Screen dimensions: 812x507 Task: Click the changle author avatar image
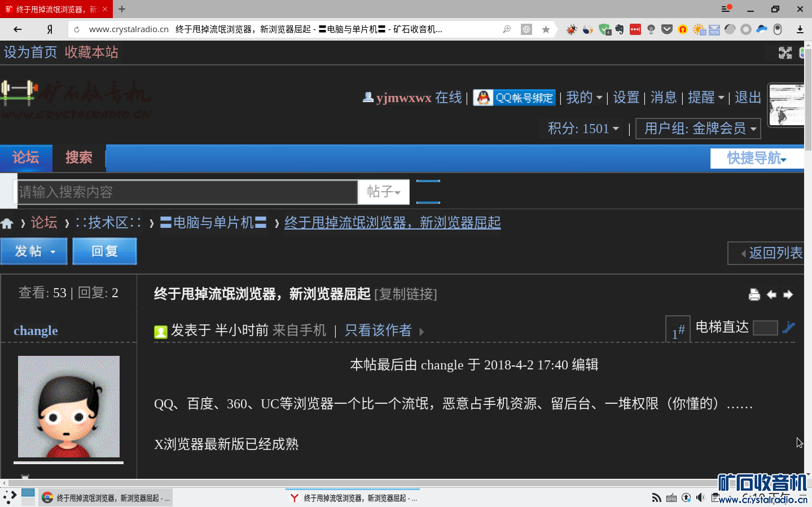click(x=69, y=407)
